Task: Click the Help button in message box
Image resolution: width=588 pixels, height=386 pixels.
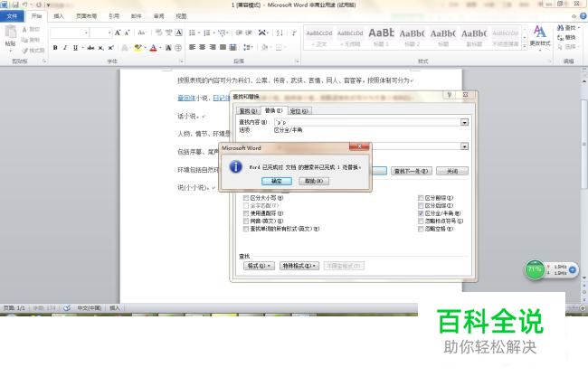Action: pyautogui.click(x=314, y=181)
